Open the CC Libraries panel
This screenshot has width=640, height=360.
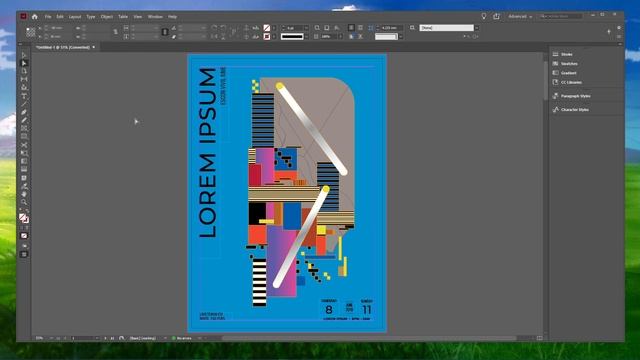pyautogui.click(x=571, y=82)
